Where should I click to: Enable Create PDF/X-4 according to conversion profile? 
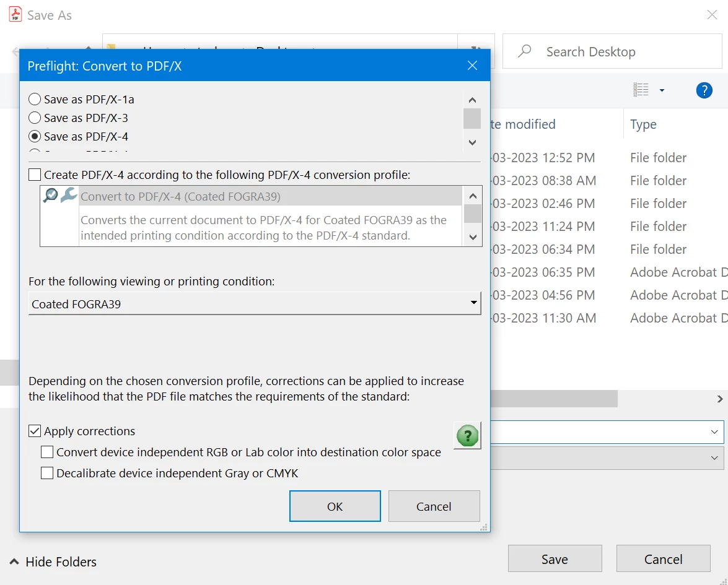34,175
